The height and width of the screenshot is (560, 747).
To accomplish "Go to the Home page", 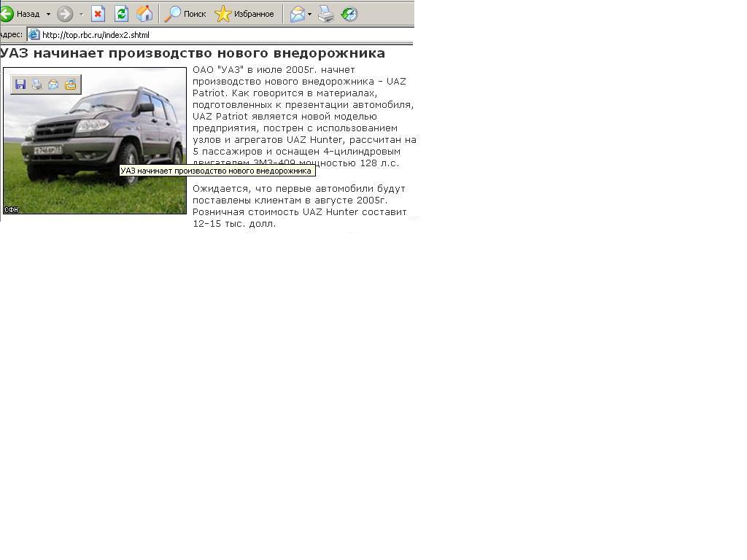I will tap(144, 14).
